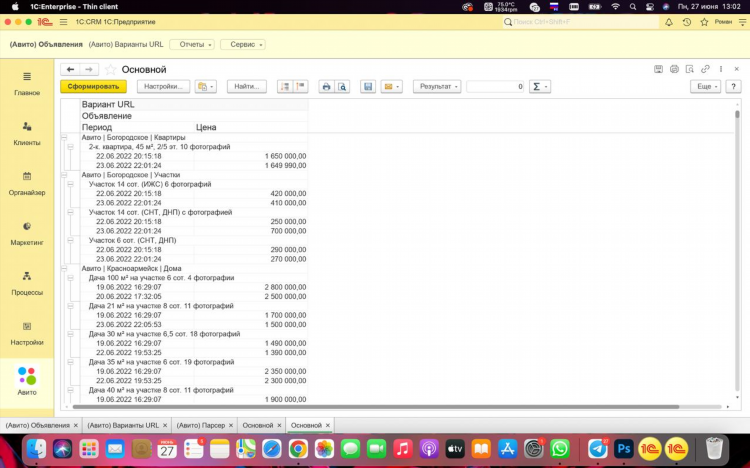This screenshot has width=750, height=468.
Task: Open report Настройки... button
Action: point(163,87)
